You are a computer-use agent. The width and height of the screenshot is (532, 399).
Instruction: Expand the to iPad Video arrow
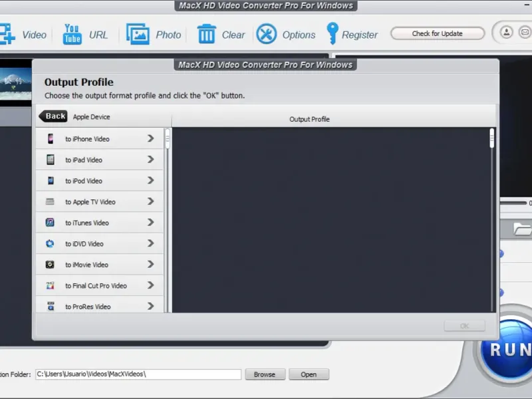point(151,160)
